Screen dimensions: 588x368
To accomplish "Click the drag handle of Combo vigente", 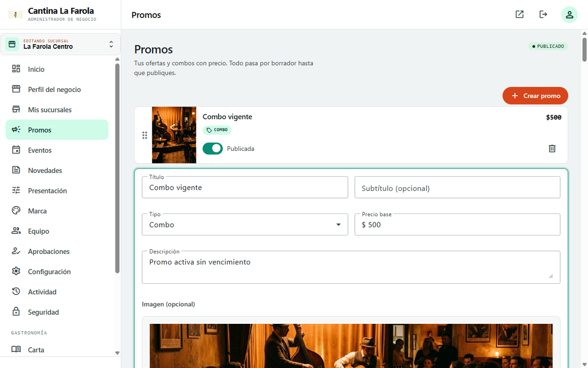I will click(x=144, y=135).
